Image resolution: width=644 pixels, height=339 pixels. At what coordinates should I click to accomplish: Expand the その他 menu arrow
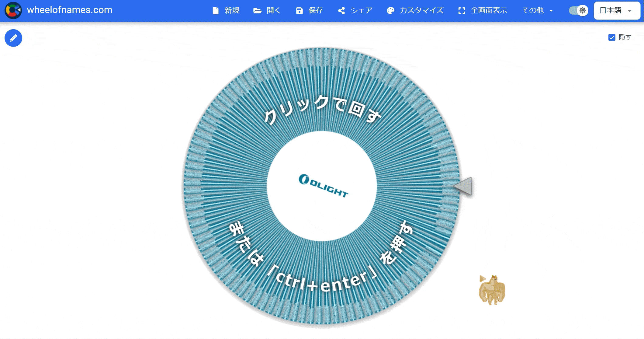pyautogui.click(x=551, y=11)
